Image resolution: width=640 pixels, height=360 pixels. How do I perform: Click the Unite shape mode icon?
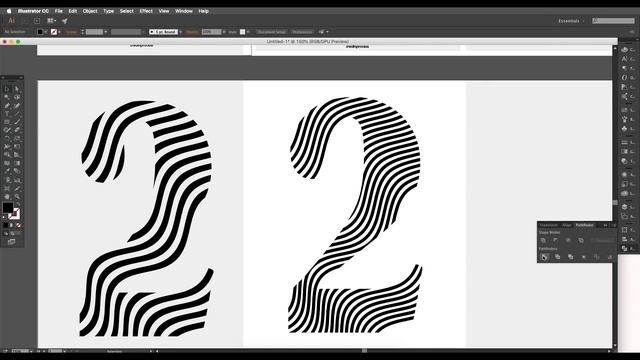(543, 240)
